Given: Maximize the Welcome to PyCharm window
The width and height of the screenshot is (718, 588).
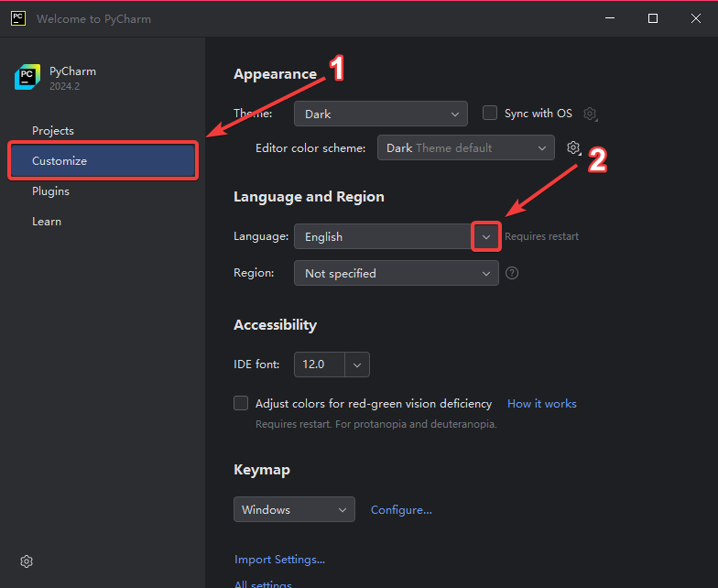Looking at the screenshot, I should point(653,18).
